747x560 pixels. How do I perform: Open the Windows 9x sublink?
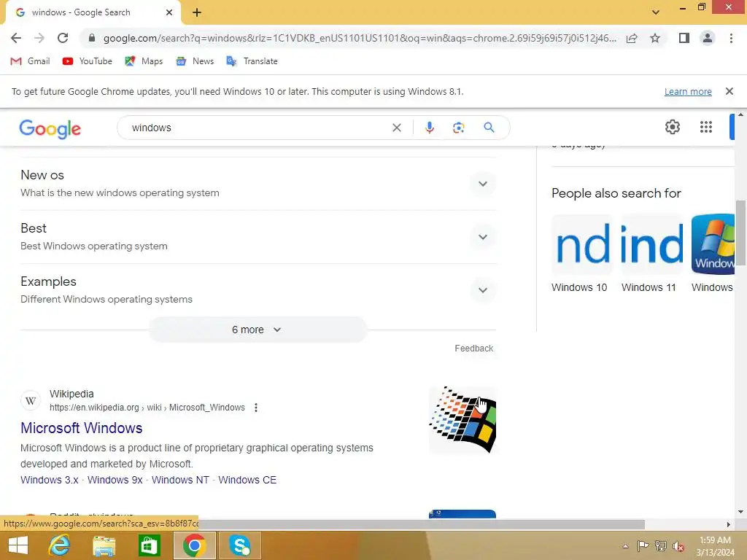pyautogui.click(x=115, y=480)
